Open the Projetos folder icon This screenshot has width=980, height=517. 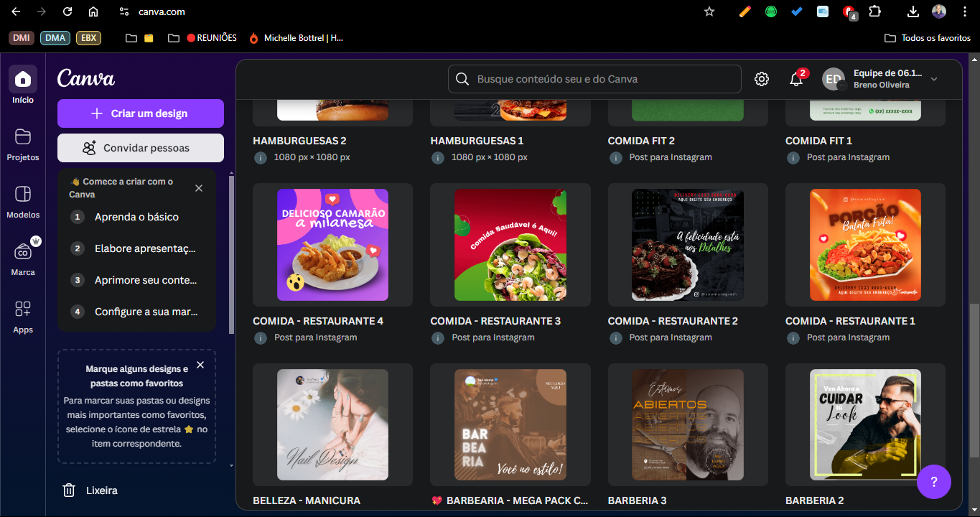23,136
